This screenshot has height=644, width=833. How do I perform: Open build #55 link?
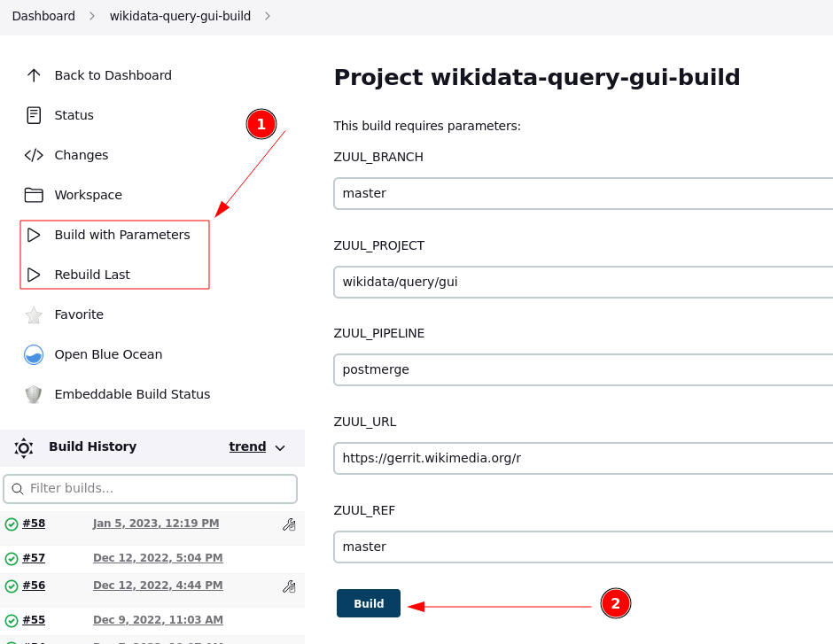34,620
